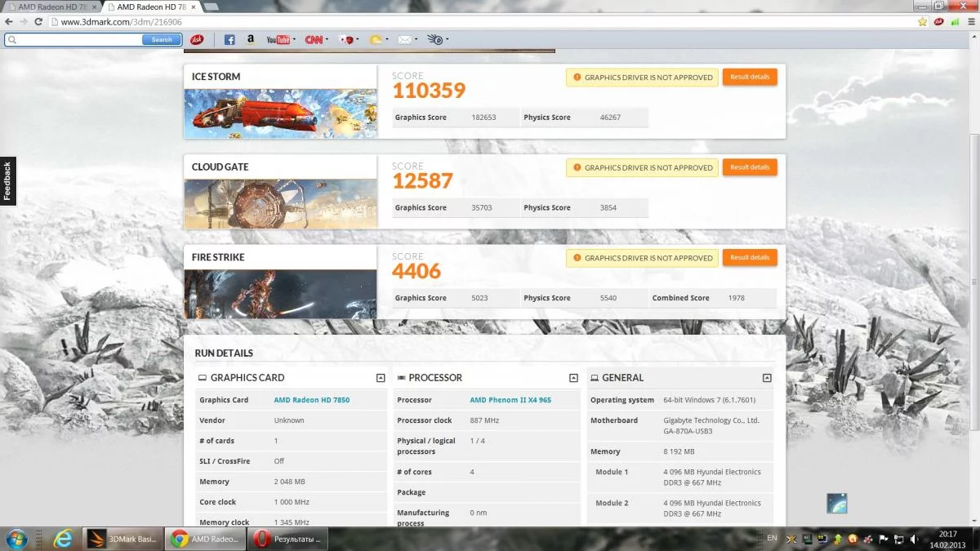This screenshot has width=980, height=551.
Task: Click the Fire Strike score 4406
Action: coord(416,271)
